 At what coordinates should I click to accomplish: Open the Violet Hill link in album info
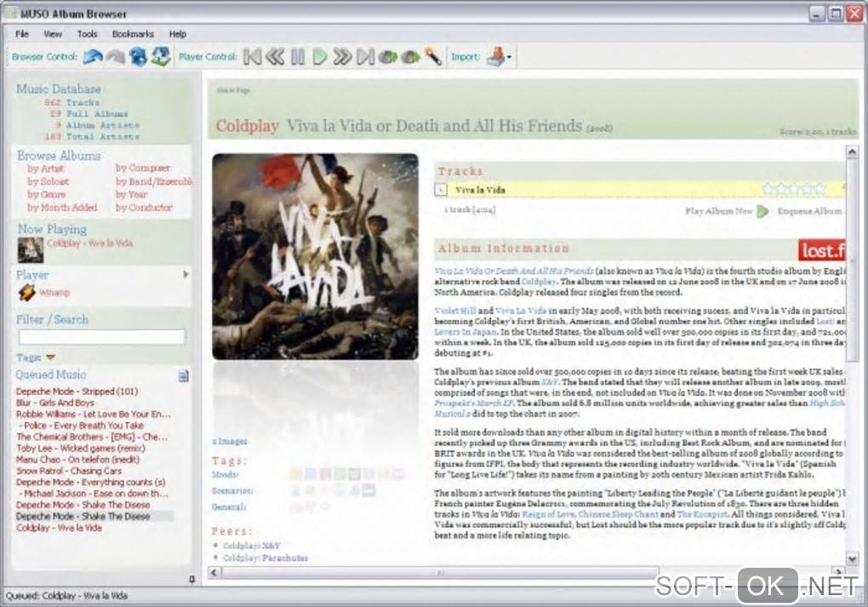[455, 311]
